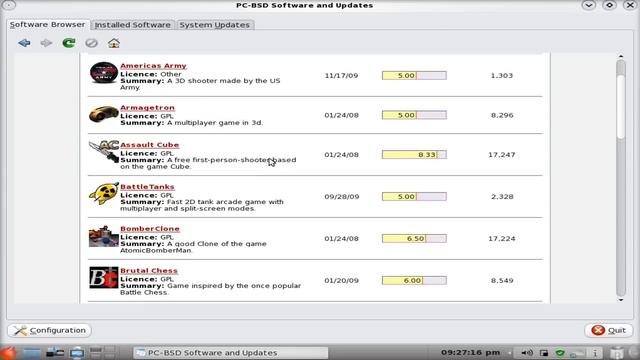The height and width of the screenshot is (360, 640).
Task: Click the BomberClone thumbnail image
Action: [104, 236]
